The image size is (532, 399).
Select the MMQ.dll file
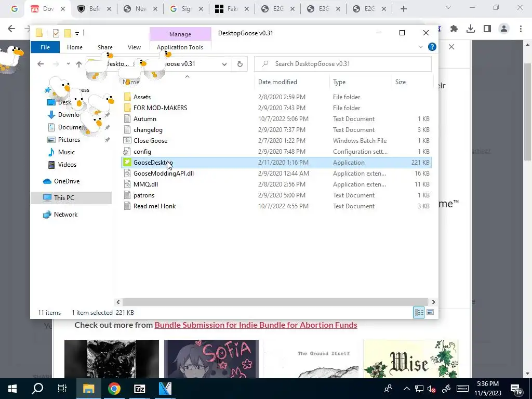coord(276,184)
